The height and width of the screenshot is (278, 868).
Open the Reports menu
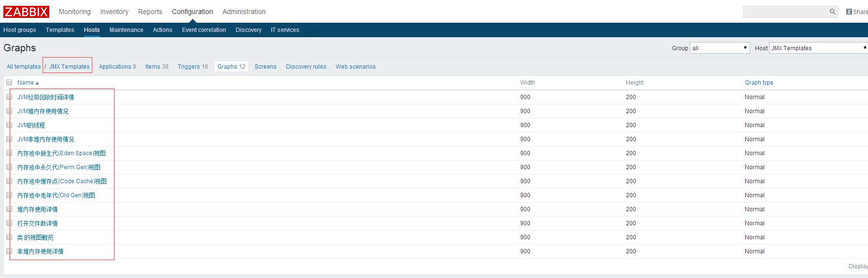150,12
